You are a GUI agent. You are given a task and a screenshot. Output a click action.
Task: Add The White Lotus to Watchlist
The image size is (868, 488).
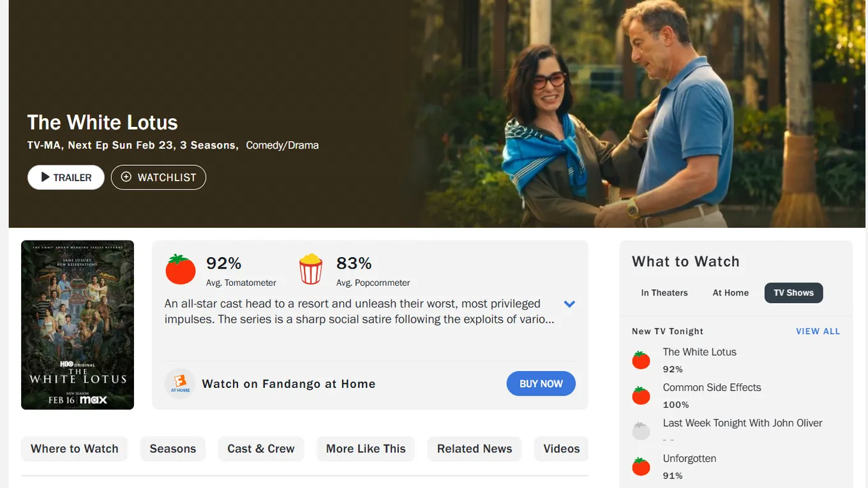158,177
